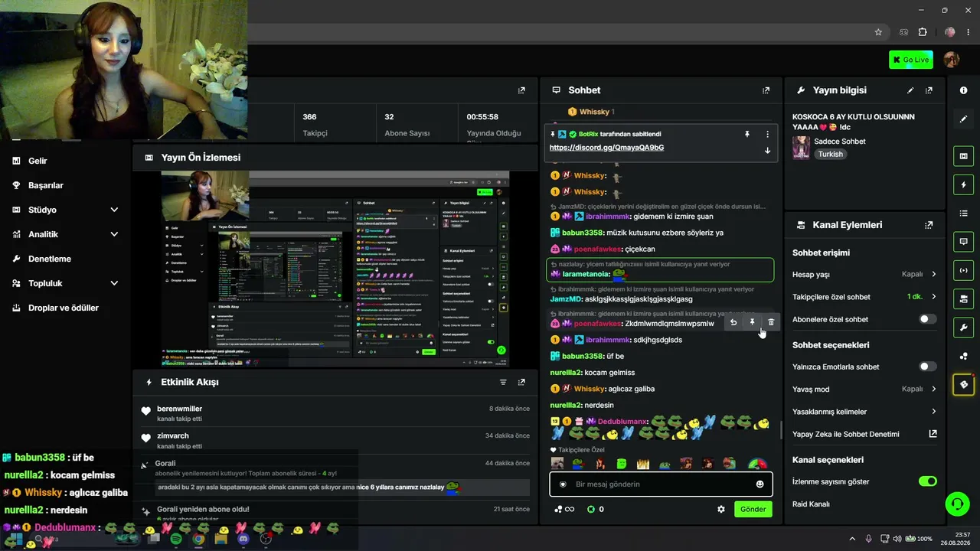Viewport: 980px width, 551px height.
Task: Toggle the chat panel sidebar icon
Action: [x=963, y=241]
